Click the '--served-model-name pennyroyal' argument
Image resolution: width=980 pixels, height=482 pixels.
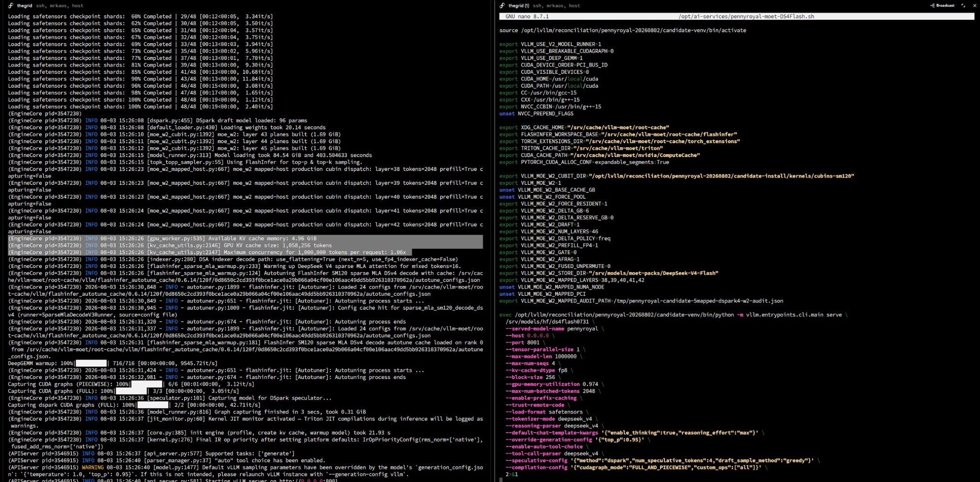point(552,329)
